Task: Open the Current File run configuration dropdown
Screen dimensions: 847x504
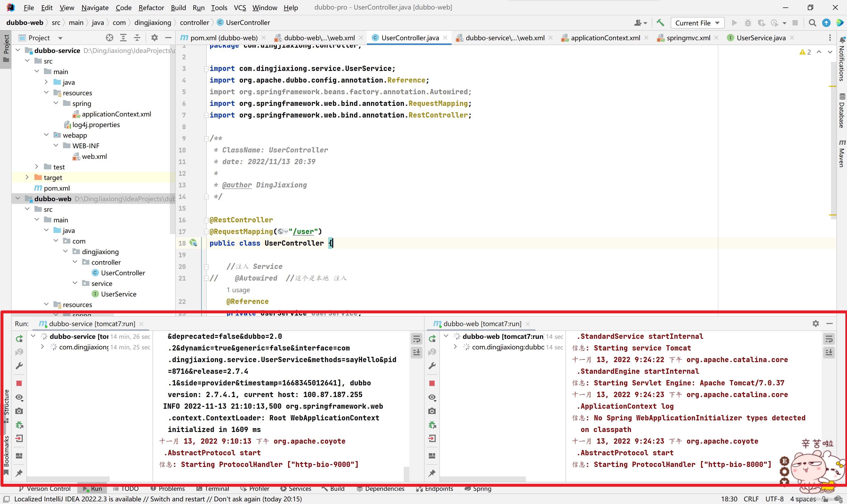Action: coord(697,23)
